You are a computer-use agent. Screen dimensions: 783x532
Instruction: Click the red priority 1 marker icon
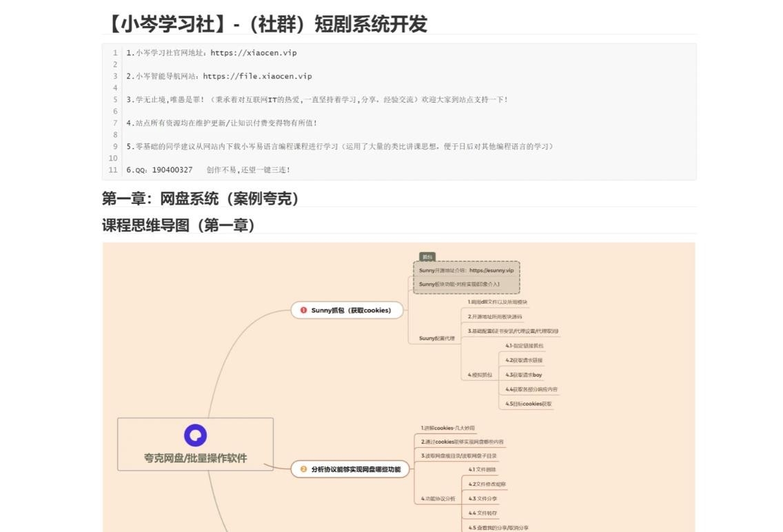[303, 311]
